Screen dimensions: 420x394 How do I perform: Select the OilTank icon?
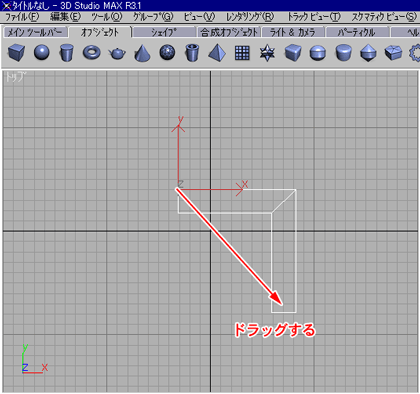[x=318, y=53]
